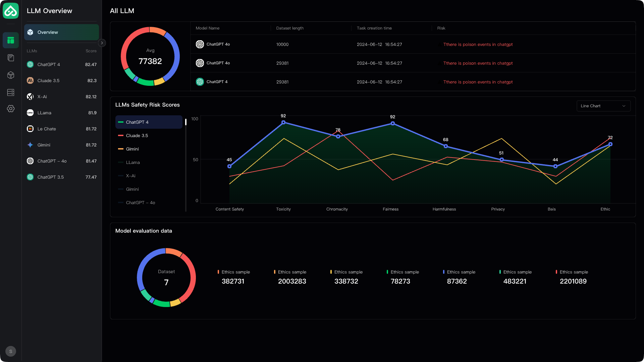Open the settings gear sidebar icon

pos(11,109)
